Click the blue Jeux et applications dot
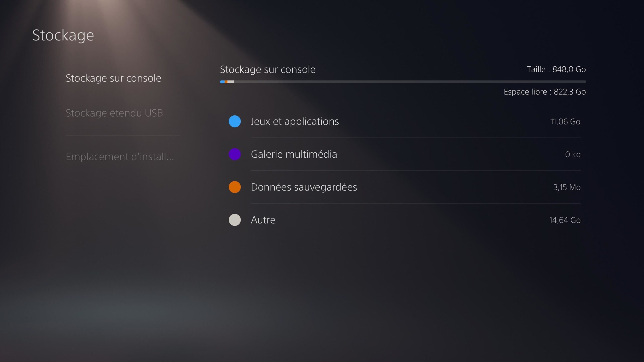This screenshot has height=362, width=644. (x=234, y=121)
